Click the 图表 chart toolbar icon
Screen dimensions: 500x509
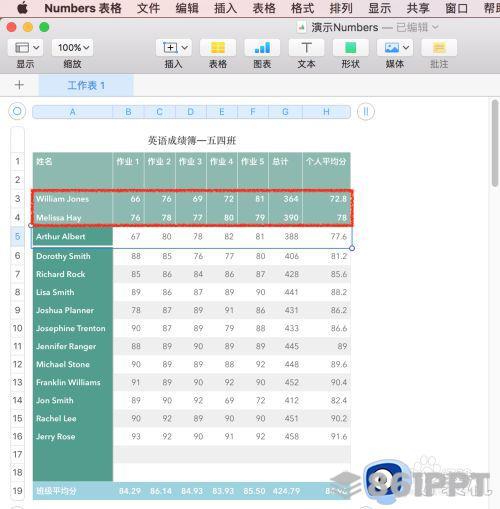point(262,48)
